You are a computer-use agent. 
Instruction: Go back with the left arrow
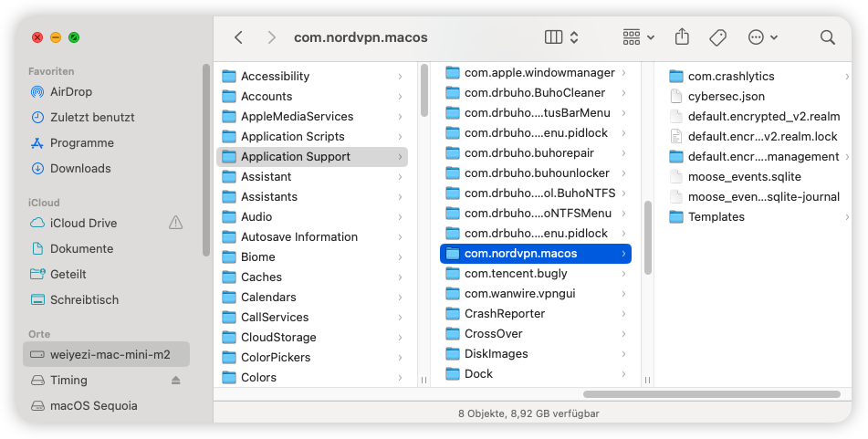coord(238,37)
